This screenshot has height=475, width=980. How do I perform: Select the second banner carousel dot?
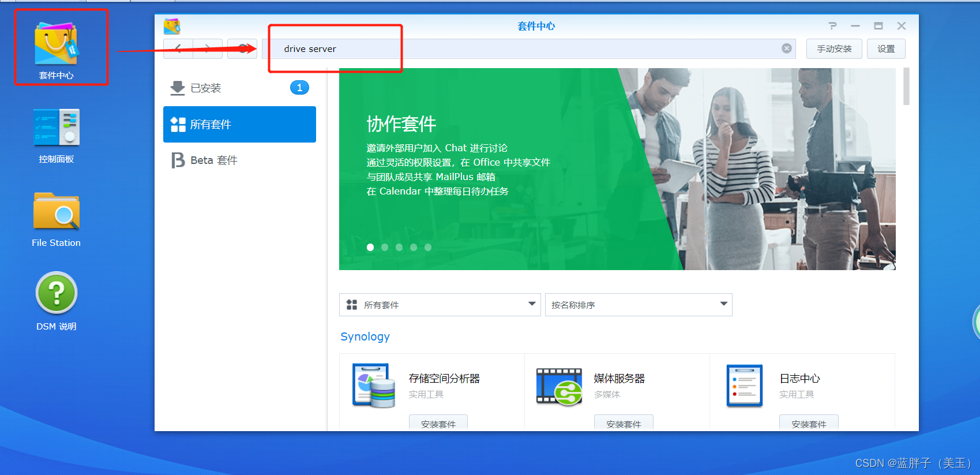[x=385, y=247]
